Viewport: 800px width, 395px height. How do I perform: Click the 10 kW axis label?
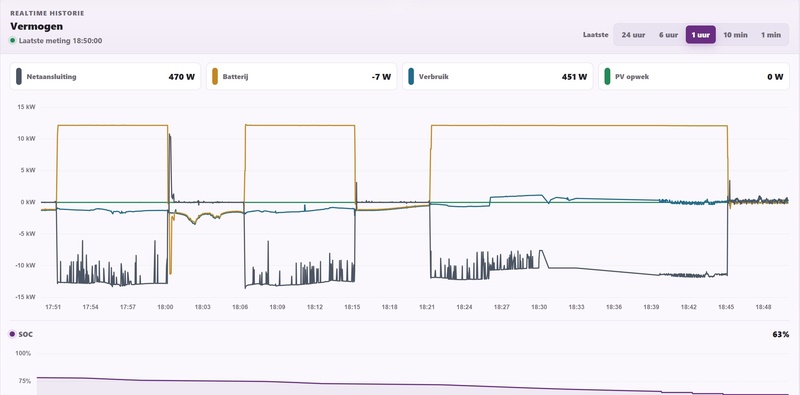(27, 139)
